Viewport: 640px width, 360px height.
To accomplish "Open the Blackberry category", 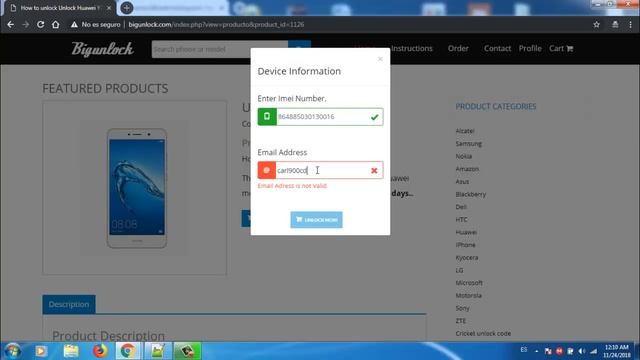I will pos(471,194).
